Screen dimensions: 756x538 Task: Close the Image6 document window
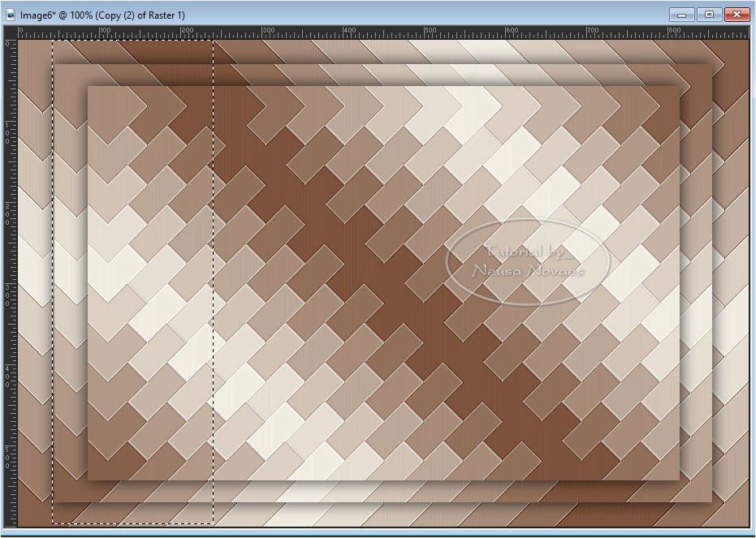[737, 15]
